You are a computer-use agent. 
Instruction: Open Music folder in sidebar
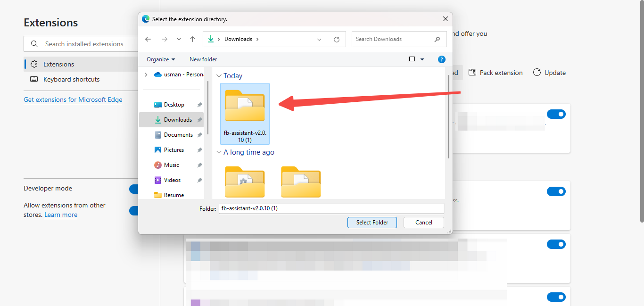[x=171, y=165]
